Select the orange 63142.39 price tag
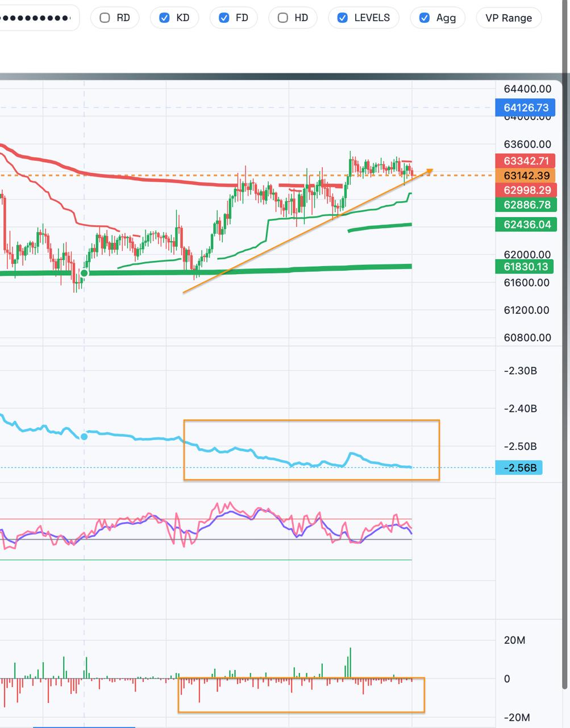Viewport: 570px width, 728px height. 526,175
